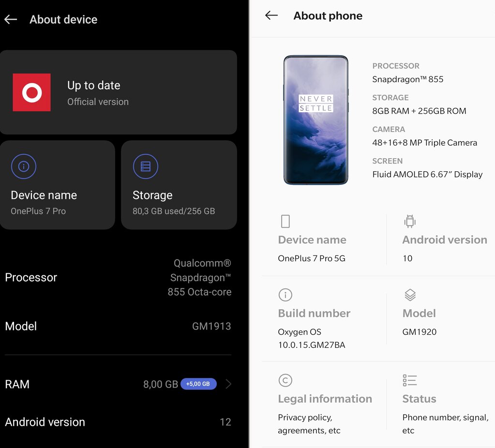Tap the Model label in About device

[21, 326]
